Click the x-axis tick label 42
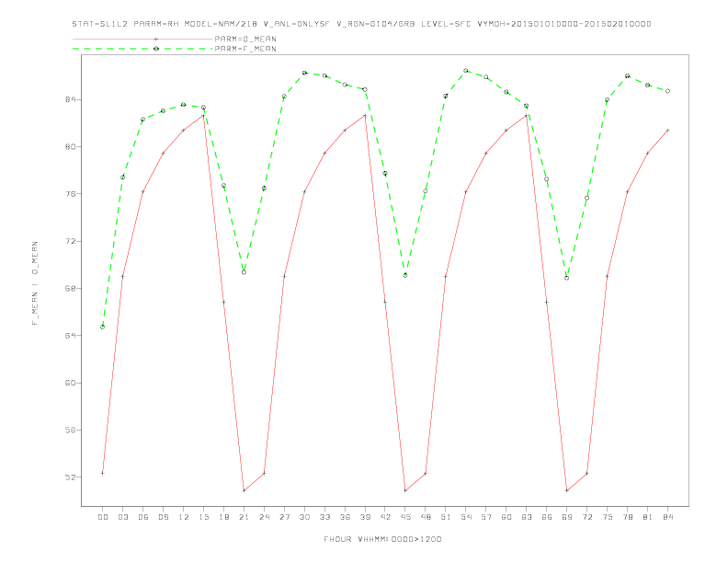Viewport: 728px width, 563px height. (385, 517)
